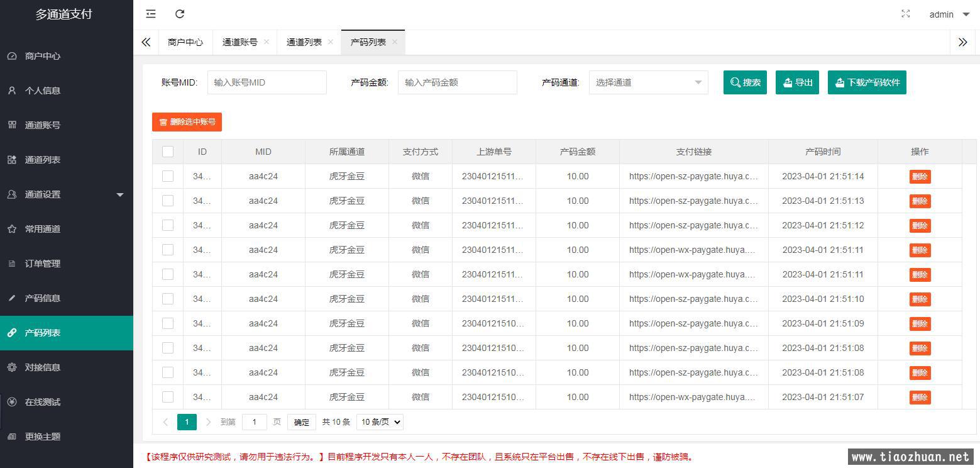Click the 产码时间 column header
980x468 pixels.
823,152
